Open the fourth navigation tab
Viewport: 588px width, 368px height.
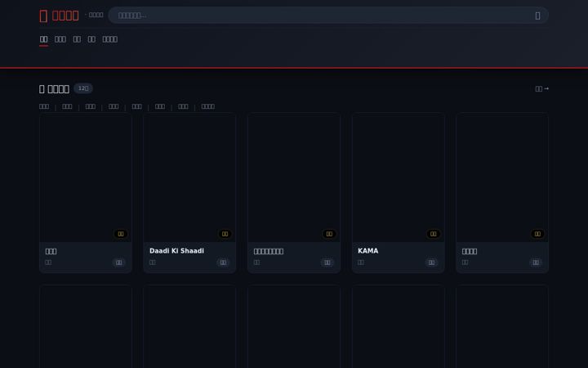pos(91,39)
